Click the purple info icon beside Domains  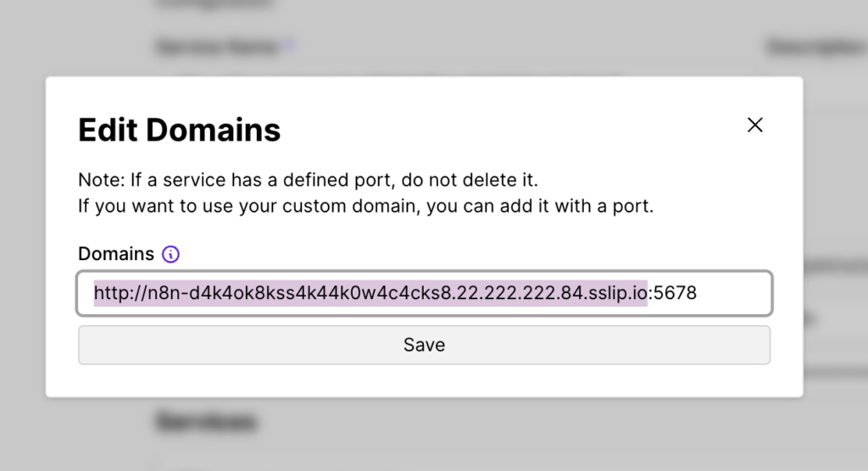click(171, 254)
